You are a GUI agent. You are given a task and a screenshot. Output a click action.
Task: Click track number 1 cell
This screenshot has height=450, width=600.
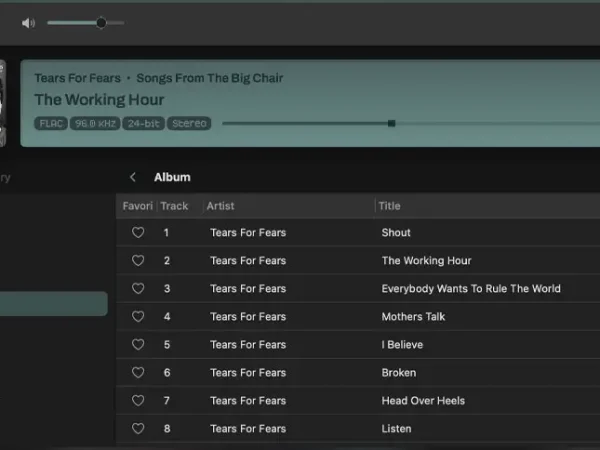click(166, 233)
